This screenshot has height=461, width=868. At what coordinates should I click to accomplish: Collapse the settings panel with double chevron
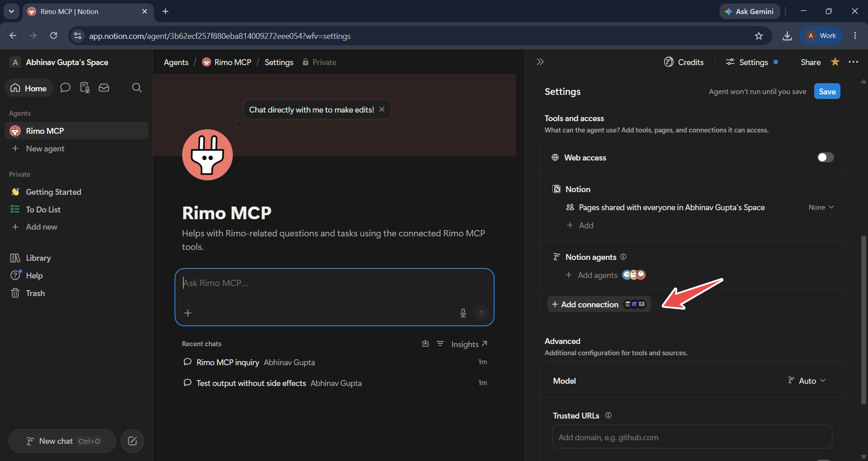(x=540, y=62)
